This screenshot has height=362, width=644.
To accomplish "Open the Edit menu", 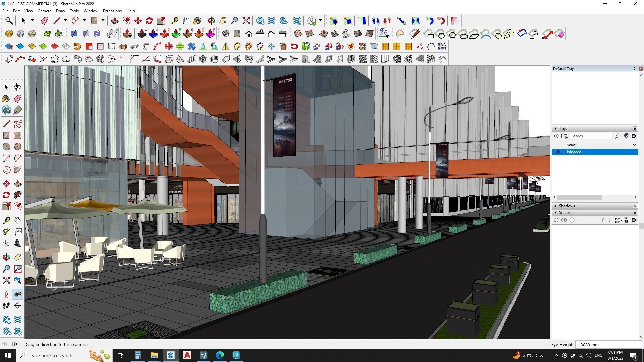I will [x=16, y=11].
